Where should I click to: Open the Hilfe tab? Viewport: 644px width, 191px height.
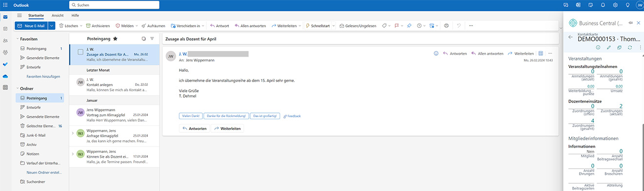click(x=75, y=16)
